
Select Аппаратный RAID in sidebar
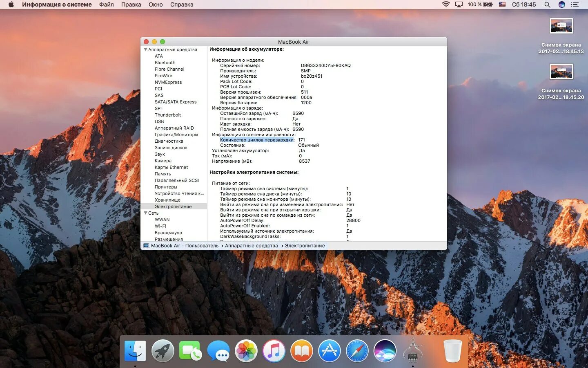[x=174, y=128]
